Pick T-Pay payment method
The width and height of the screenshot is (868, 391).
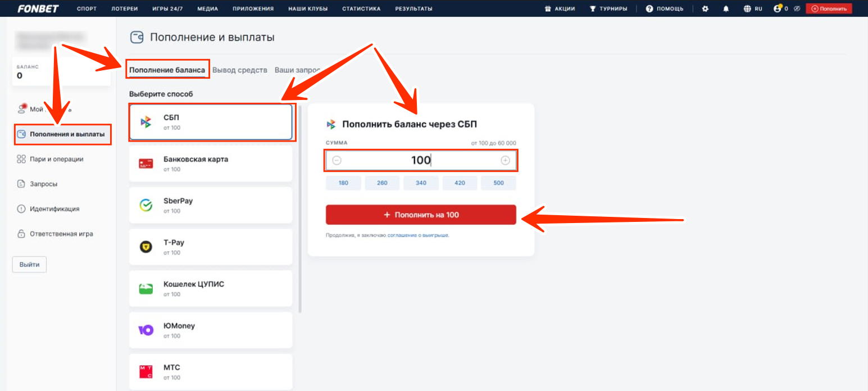click(x=211, y=247)
